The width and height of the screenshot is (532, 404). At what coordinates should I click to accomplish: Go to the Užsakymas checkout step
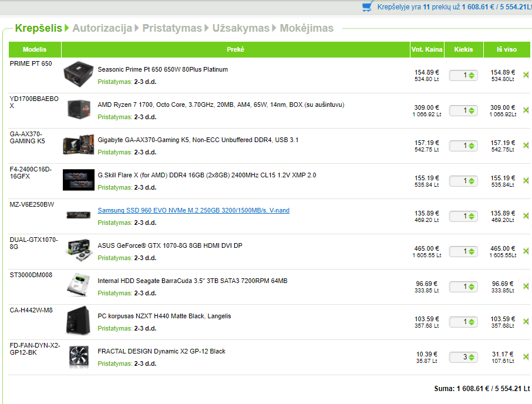tap(241, 28)
